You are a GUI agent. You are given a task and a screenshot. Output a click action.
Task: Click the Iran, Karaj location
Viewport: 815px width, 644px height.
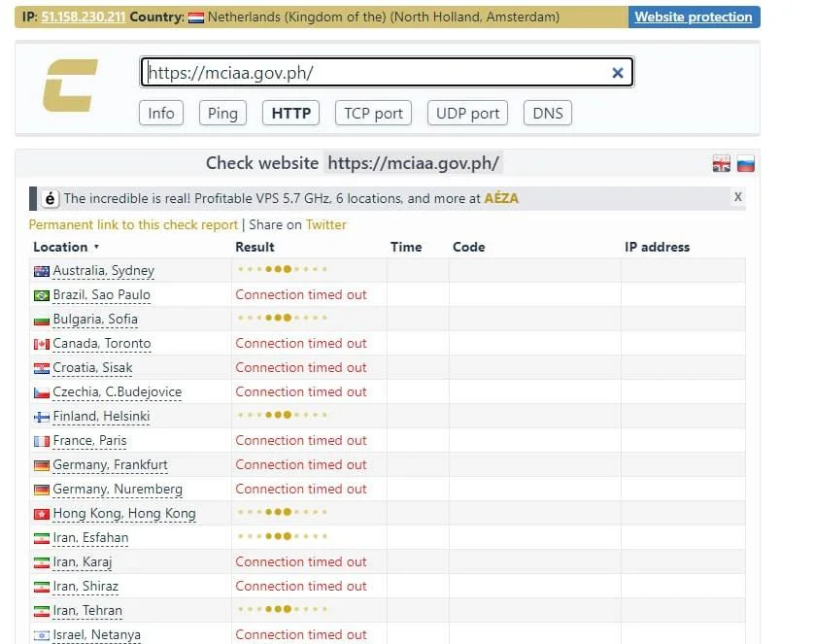point(83,562)
